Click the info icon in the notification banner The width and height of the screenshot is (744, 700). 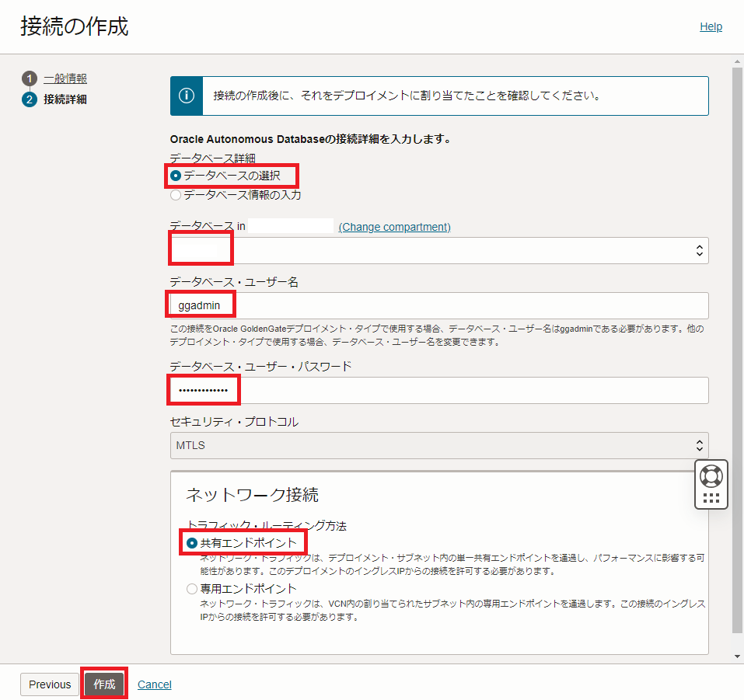[187, 96]
